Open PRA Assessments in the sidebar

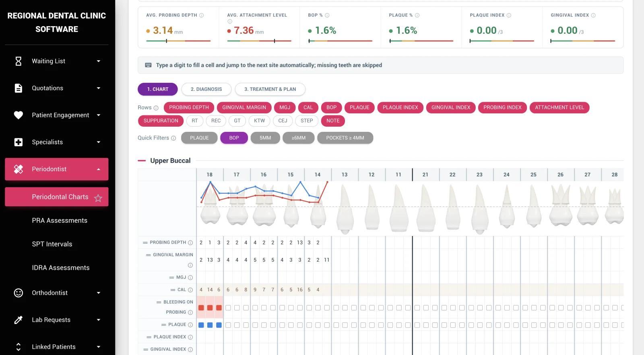point(60,220)
